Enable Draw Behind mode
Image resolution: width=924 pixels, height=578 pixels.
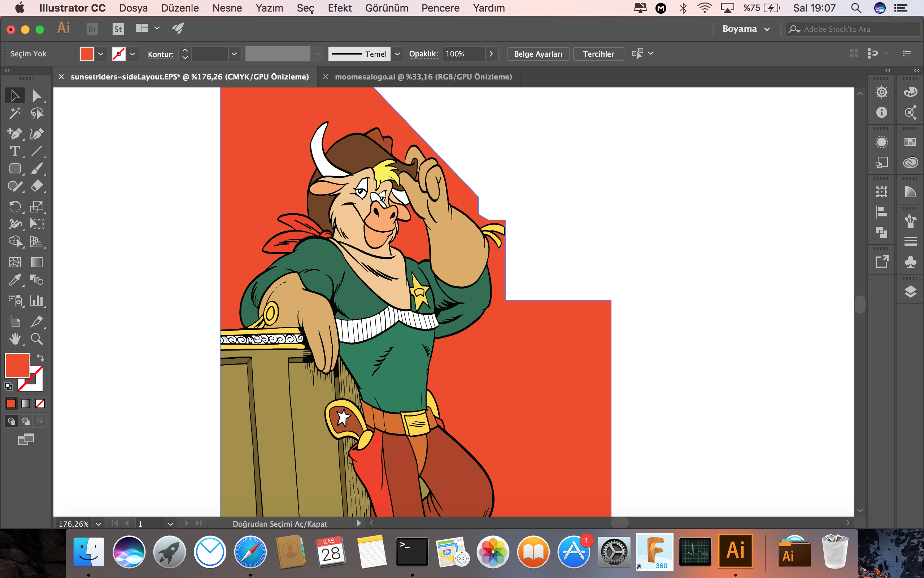point(26,421)
